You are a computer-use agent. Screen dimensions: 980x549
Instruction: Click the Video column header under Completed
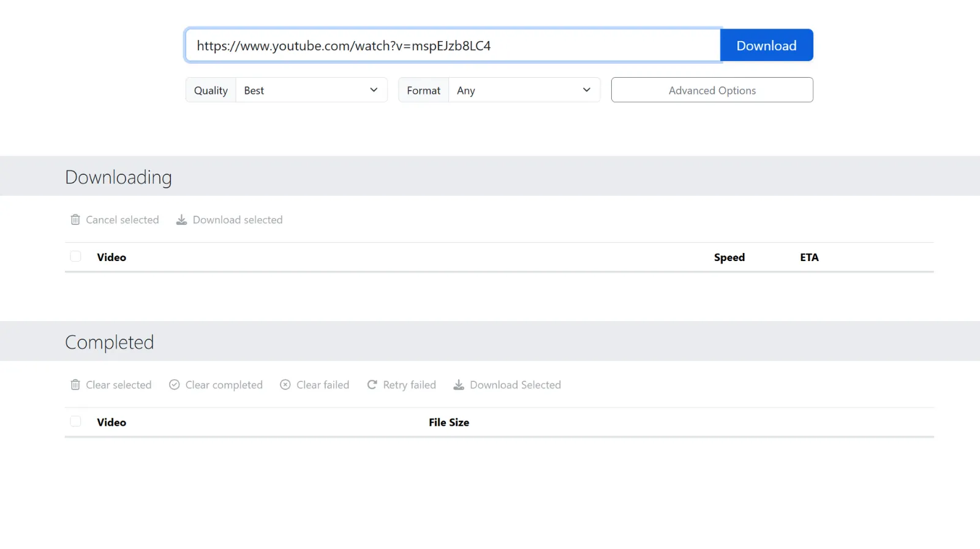pos(111,422)
